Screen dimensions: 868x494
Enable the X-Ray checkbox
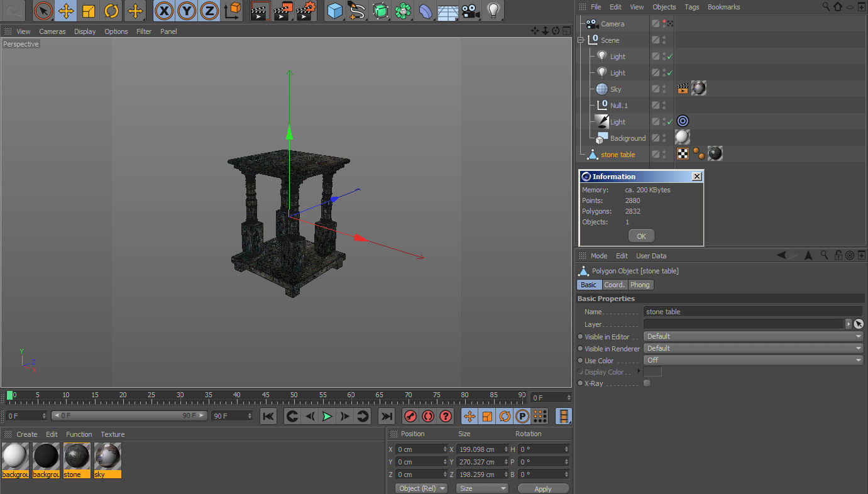click(x=647, y=383)
